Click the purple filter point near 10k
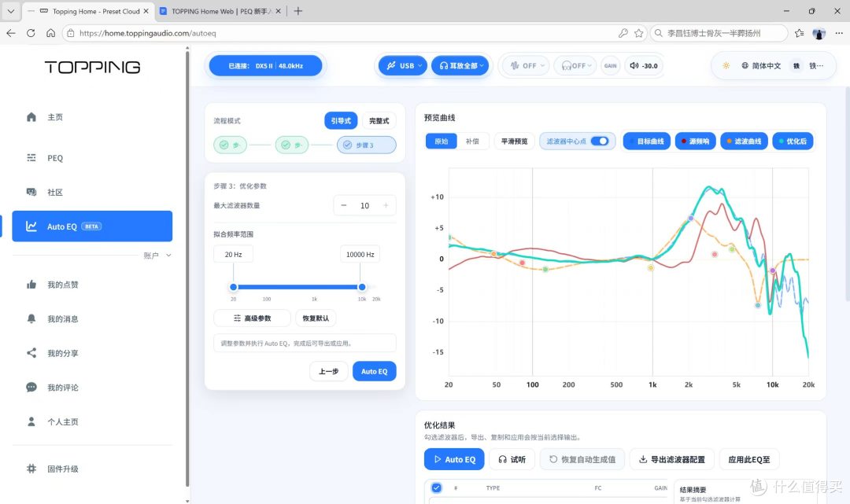Viewport: 850px width, 504px height. pyautogui.click(x=773, y=270)
